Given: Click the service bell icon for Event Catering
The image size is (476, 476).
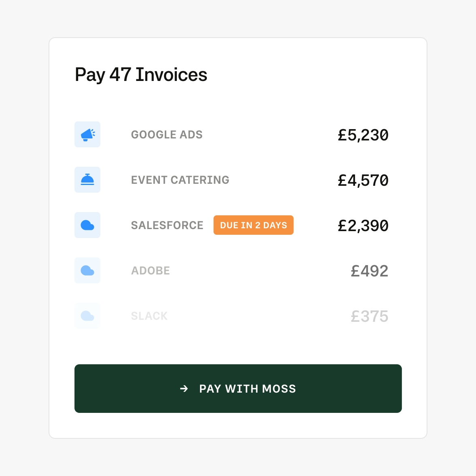Looking at the screenshot, I should pos(87,180).
